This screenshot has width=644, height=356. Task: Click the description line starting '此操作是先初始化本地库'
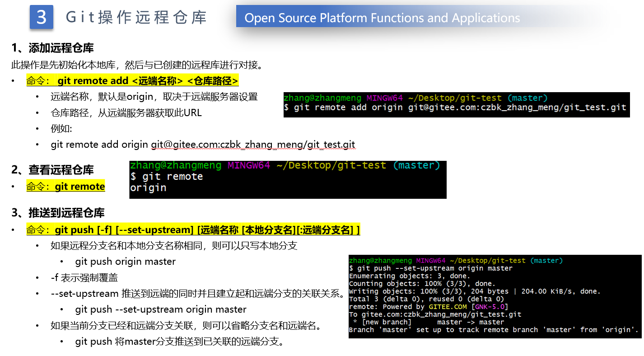(137, 65)
